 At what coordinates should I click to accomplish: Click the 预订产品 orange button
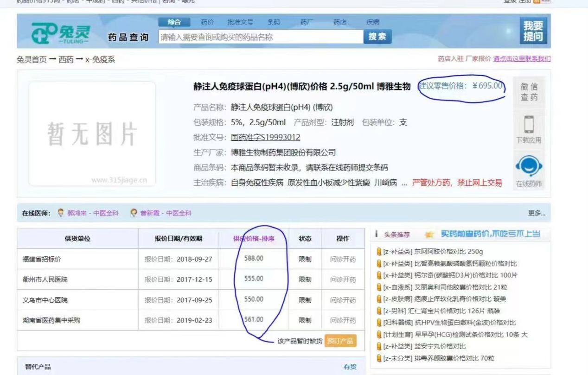pyautogui.click(x=340, y=341)
